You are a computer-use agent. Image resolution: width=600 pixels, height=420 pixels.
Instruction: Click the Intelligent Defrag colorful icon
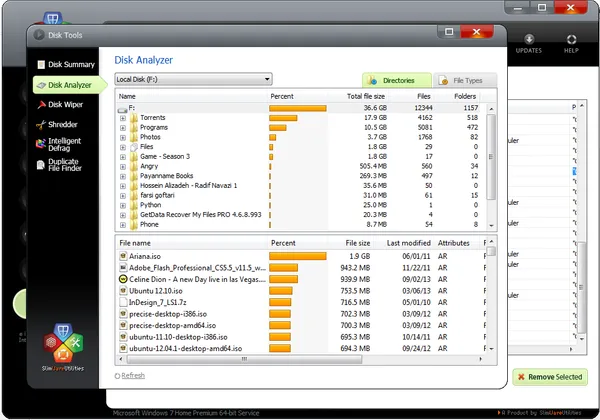click(41, 143)
